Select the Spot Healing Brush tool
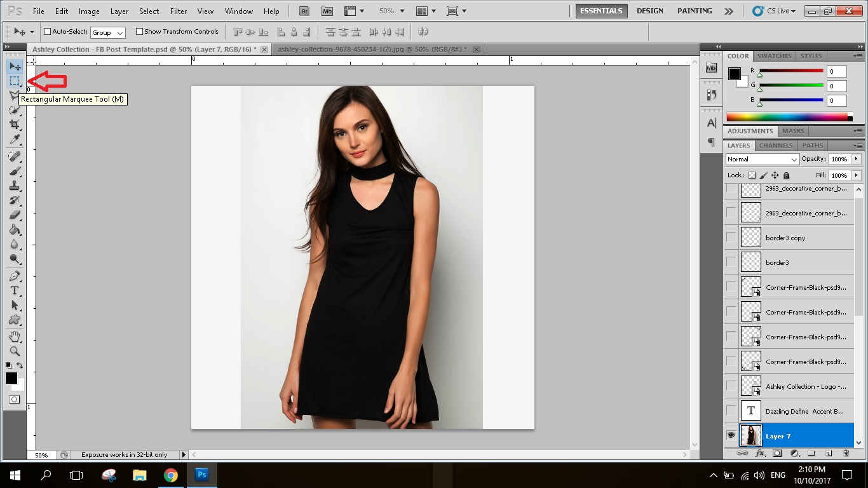 click(x=15, y=156)
